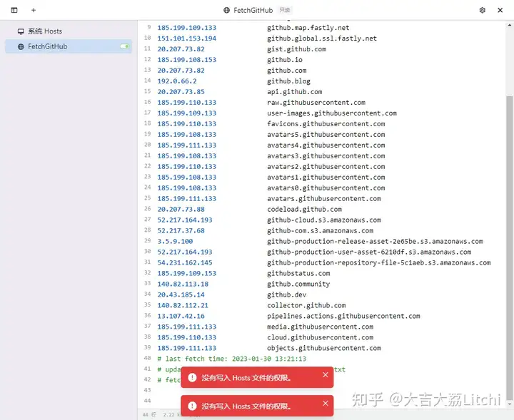Click favicons.githubusercontent.com hostname
Viewport: 514px width, 420px height.
(x=326, y=124)
